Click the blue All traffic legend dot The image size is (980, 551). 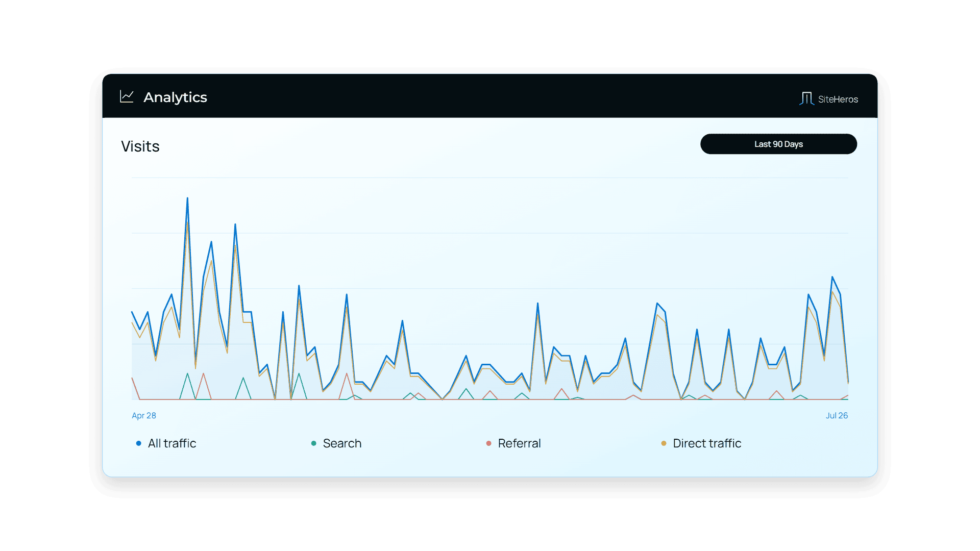click(x=138, y=443)
